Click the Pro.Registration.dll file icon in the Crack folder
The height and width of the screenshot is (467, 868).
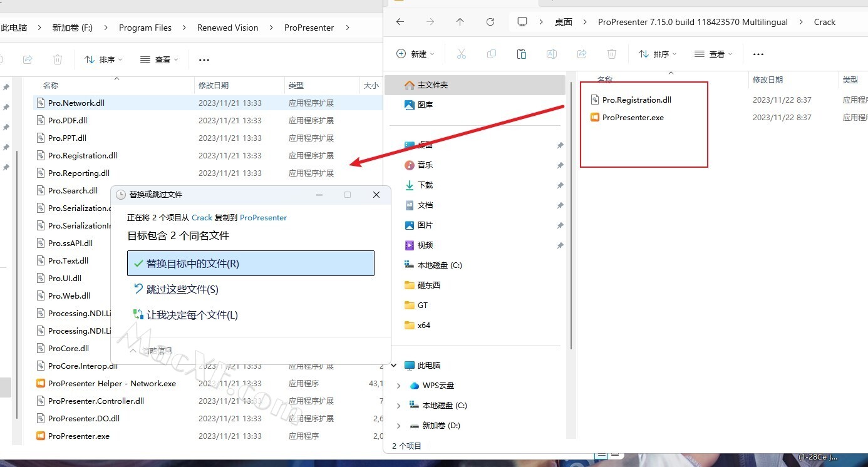tap(595, 100)
